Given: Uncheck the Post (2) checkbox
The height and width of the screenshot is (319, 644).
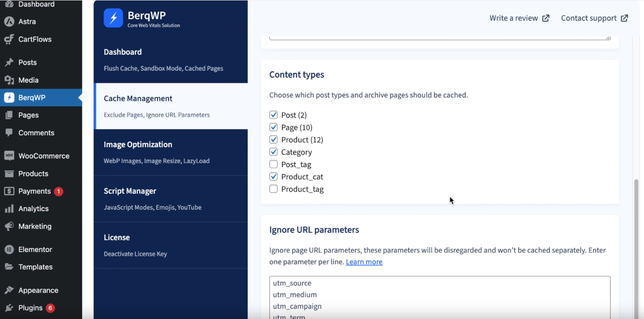Looking at the screenshot, I should pyautogui.click(x=274, y=115).
